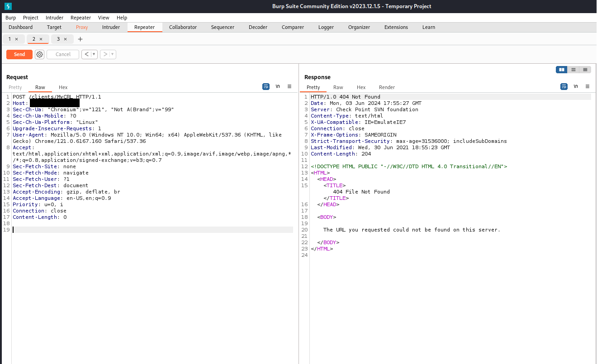Send the request
The height and width of the screenshot is (364, 597).
(19, 54)
